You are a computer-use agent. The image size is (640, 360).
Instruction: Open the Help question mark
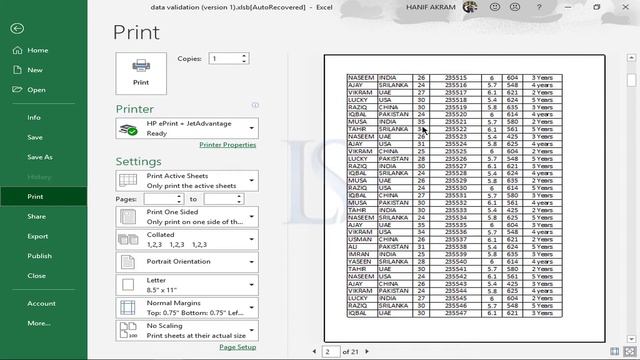[539, 7]
